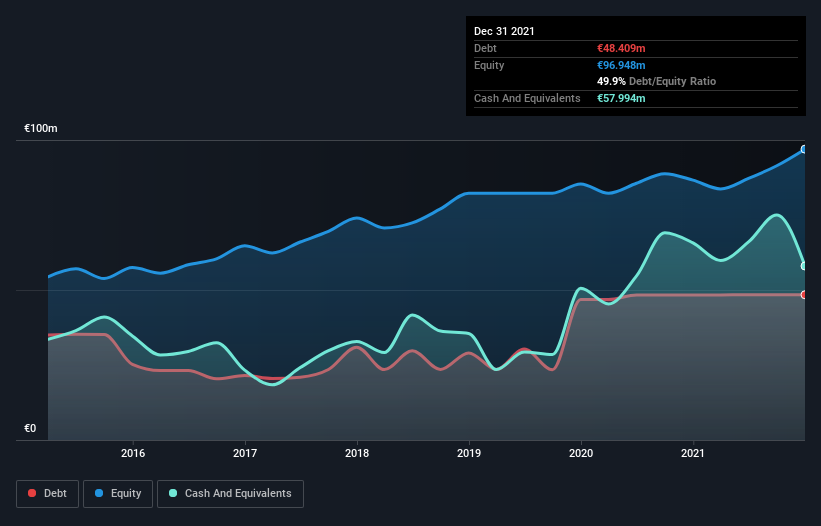
Task: Select the 2020 x-axis label
Action: (x=581, y=453)
